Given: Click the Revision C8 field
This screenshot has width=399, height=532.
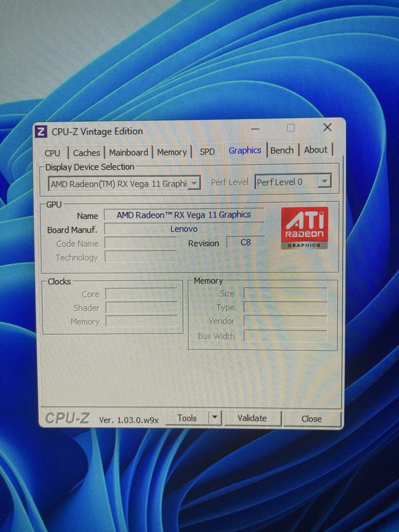Looking at the screenshot, I should [245, 242].
